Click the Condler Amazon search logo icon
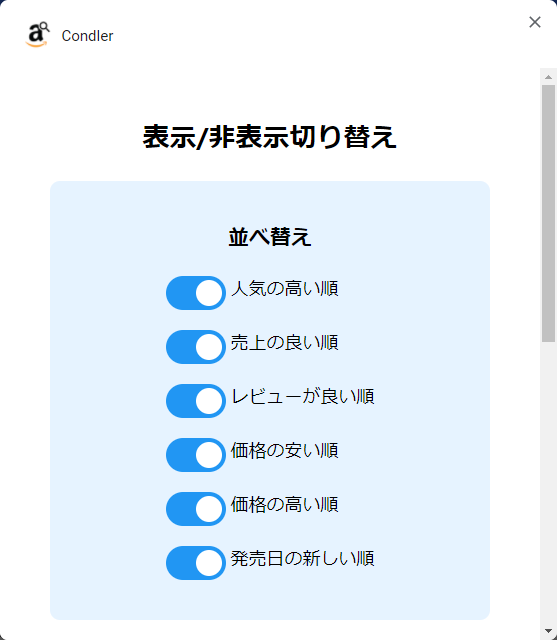The width and height of the screenshot is (557, 640). coord(38,35)
